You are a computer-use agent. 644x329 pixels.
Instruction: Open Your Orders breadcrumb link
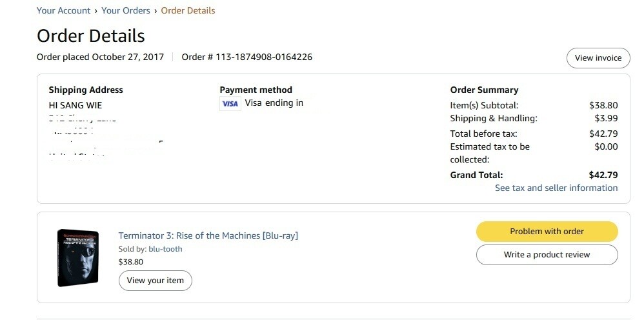pyautogui.click(x=126, y=10)
